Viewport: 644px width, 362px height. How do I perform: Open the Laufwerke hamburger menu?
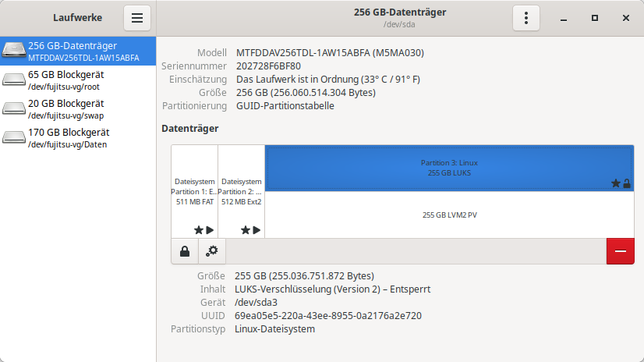click(136, 18)
